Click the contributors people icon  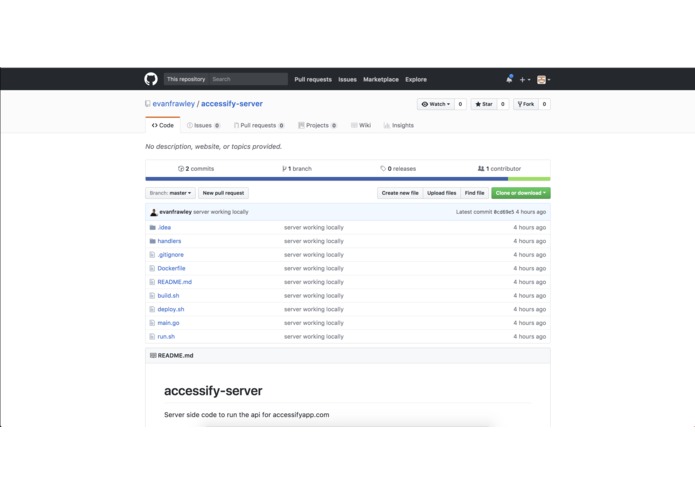pyautogui.click(x=481, y=169)
